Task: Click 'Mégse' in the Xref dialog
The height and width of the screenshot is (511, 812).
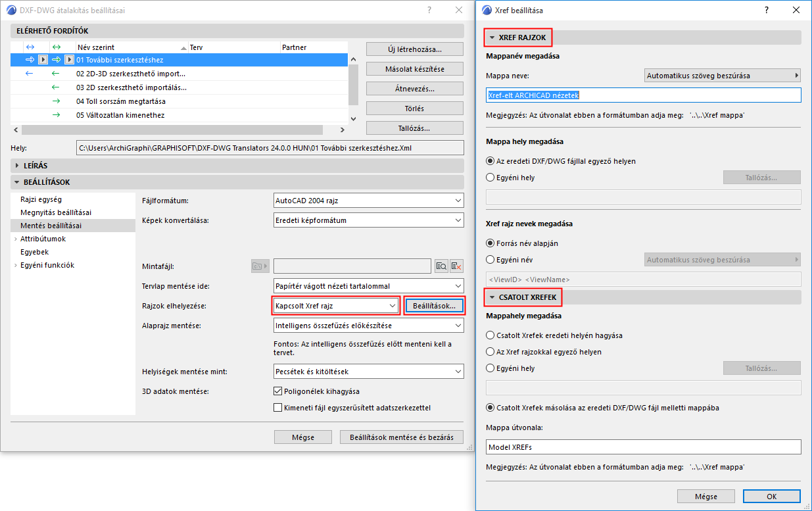Action: [x=706, y=497]
